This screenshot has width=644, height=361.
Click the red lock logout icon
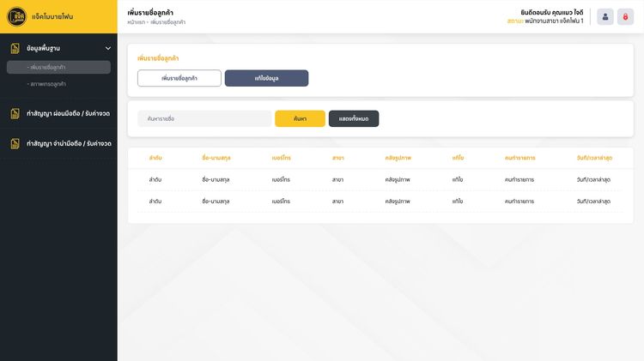[x=625, y=17]
